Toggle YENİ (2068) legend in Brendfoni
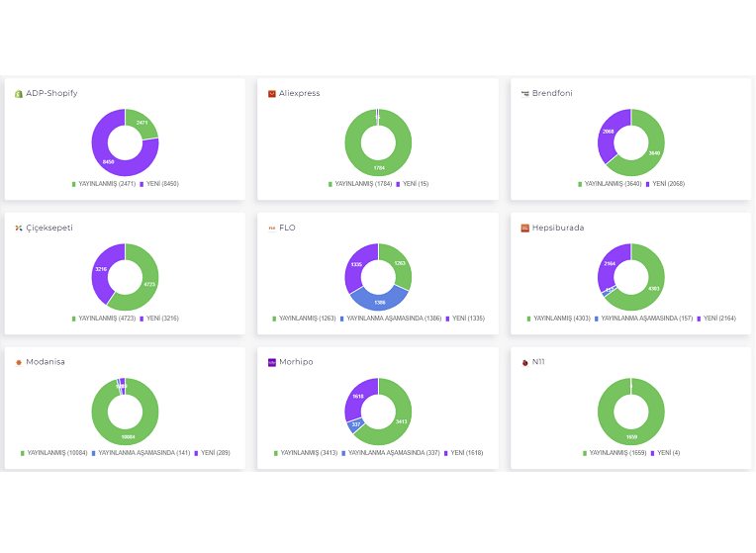756x553 pixels. point(665,184)
